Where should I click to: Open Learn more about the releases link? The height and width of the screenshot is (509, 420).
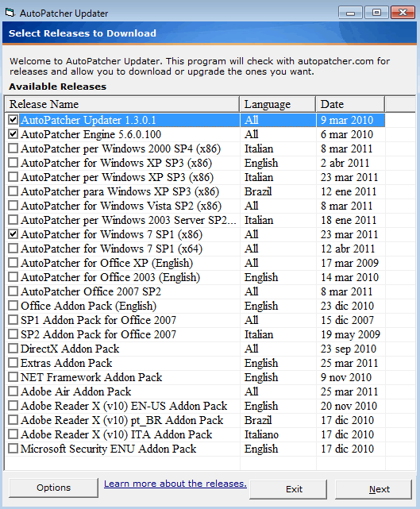pos(175,484)
